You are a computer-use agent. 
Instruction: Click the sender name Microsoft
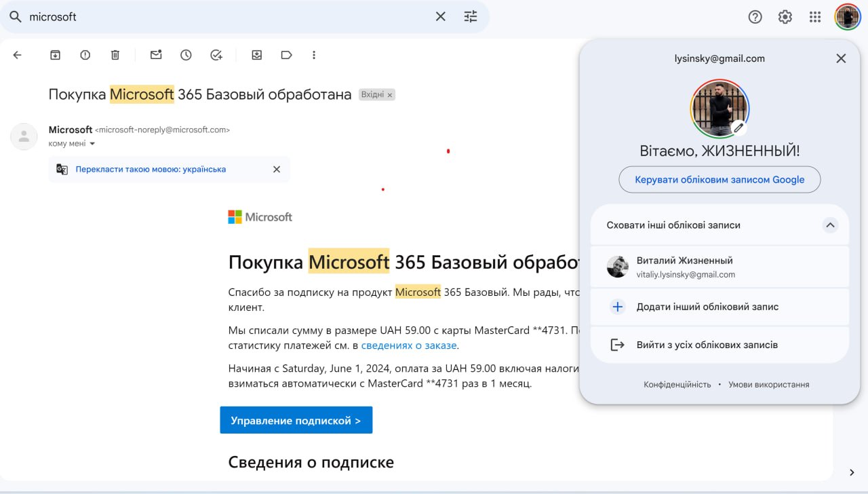click(x=71, y=130)
